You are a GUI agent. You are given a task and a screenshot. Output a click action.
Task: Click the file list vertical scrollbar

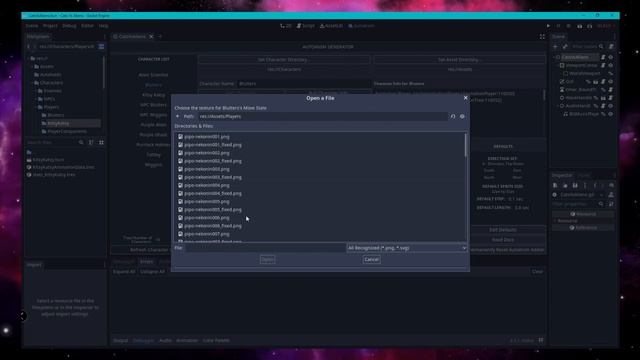coord(466,145)
